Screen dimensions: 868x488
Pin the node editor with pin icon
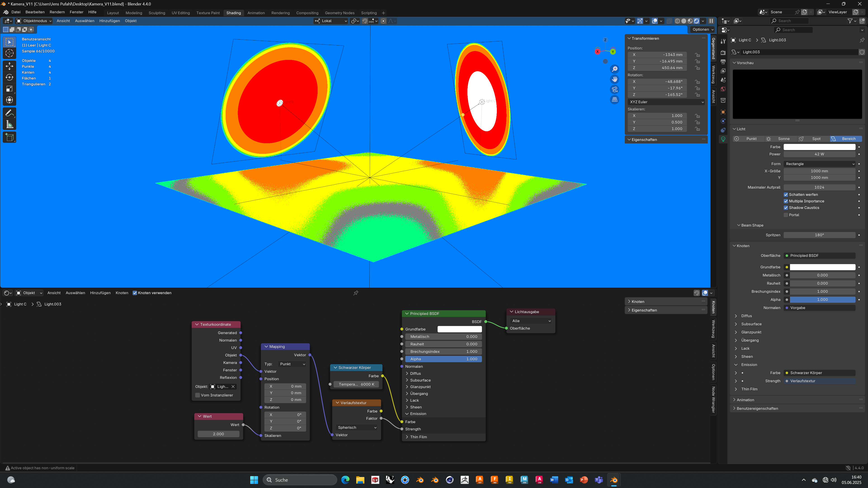356,293
